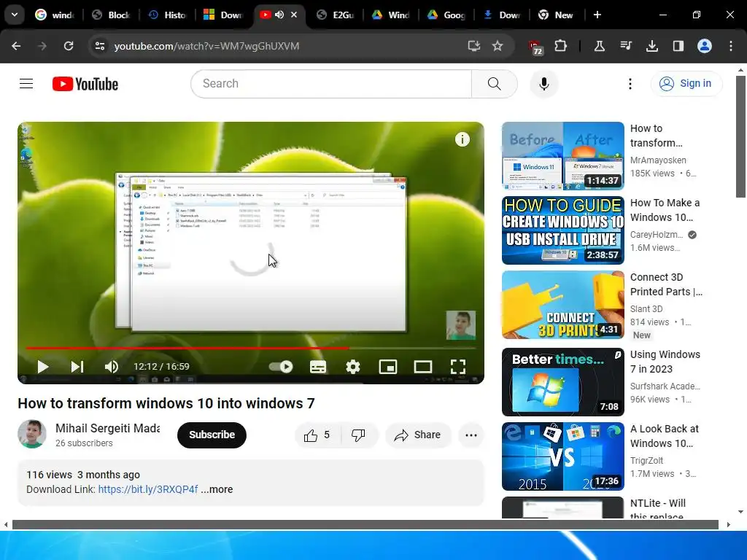Go back in browser history
The height and width of the screenshot is (560, 747).
click(x=16, y=46)
